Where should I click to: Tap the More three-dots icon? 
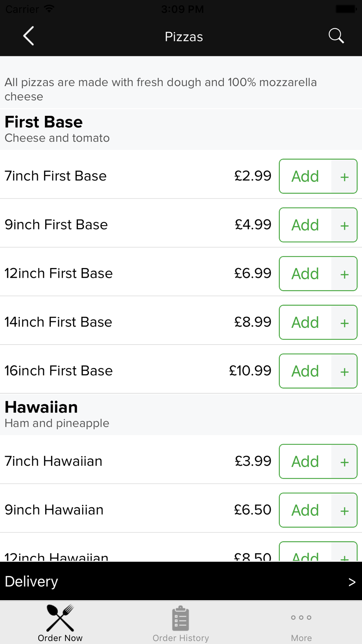[x=301, y=618]
